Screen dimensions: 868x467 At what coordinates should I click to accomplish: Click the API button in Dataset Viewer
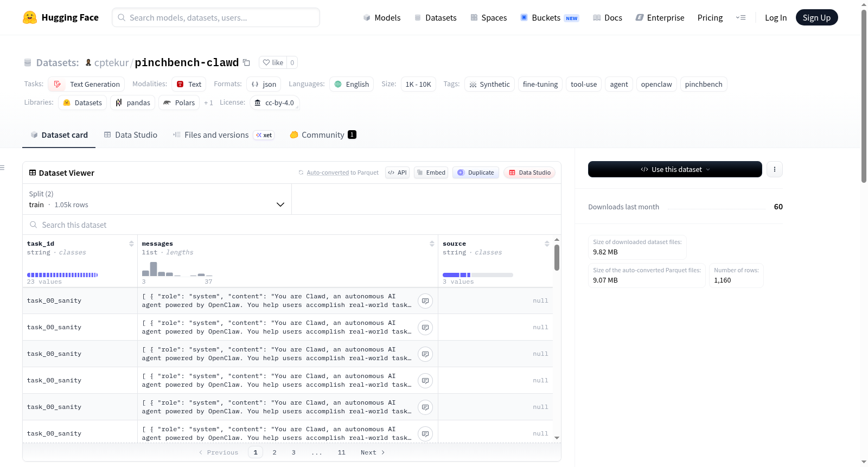[398, 172]
